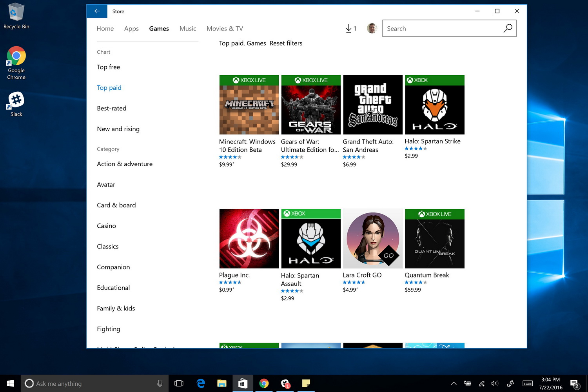Filter by Action & adventure category

click(125, 164)
